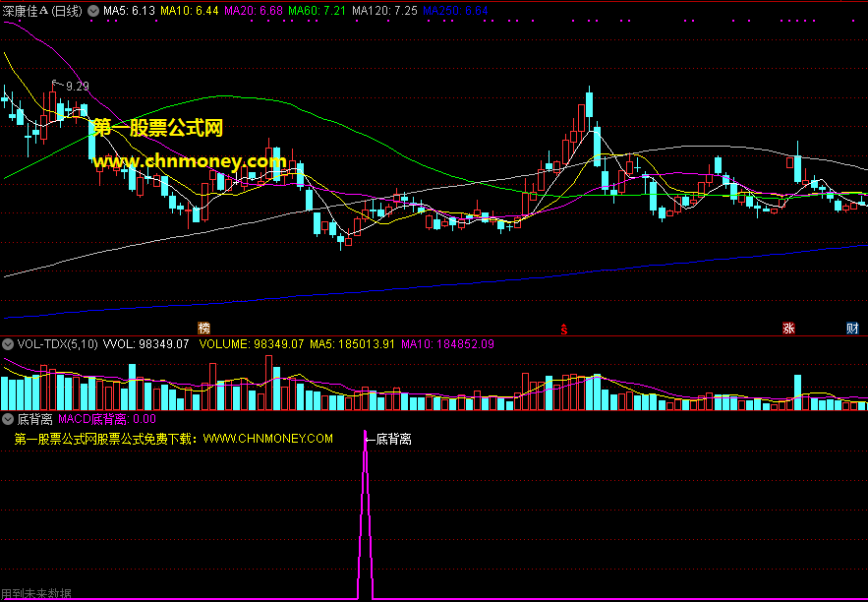
Task: Click the MA5: 6.13 legend value
Action: (x=129, y=11)
